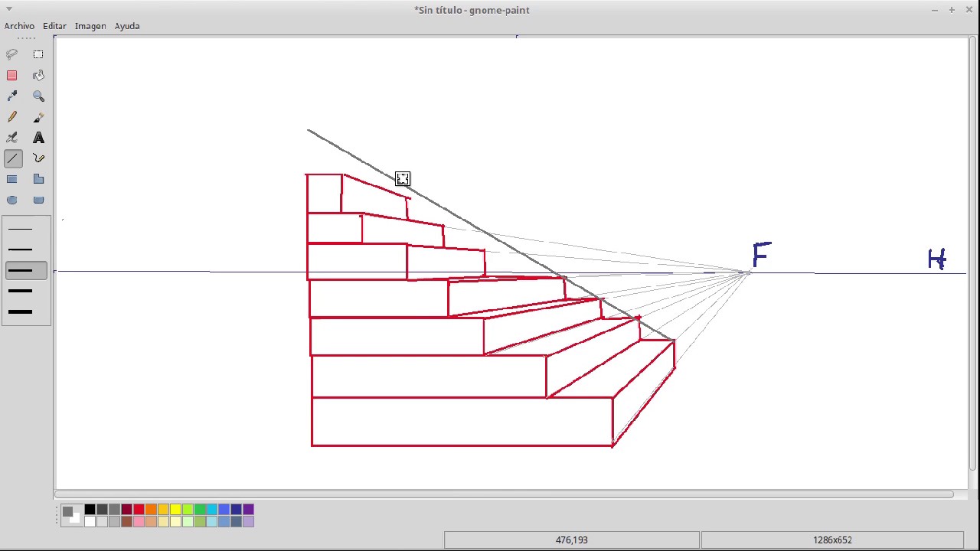Pick the purple color swatch
Viewport: 980px width, 551px height.
coord(248,509)
